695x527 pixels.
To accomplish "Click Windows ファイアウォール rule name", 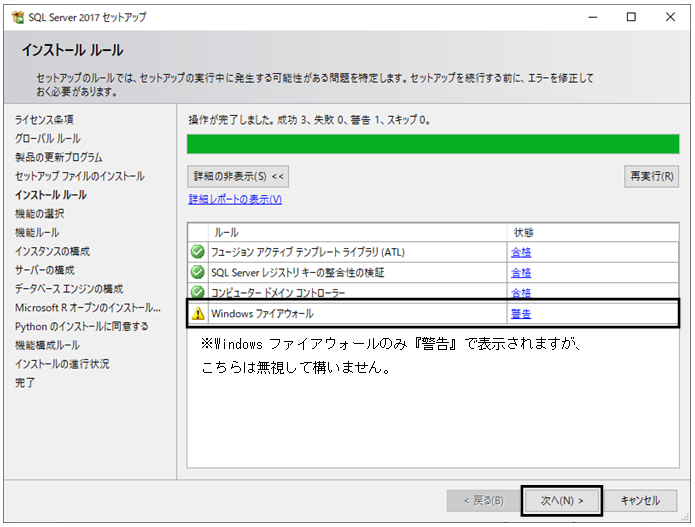I will [x=262, y=314].
